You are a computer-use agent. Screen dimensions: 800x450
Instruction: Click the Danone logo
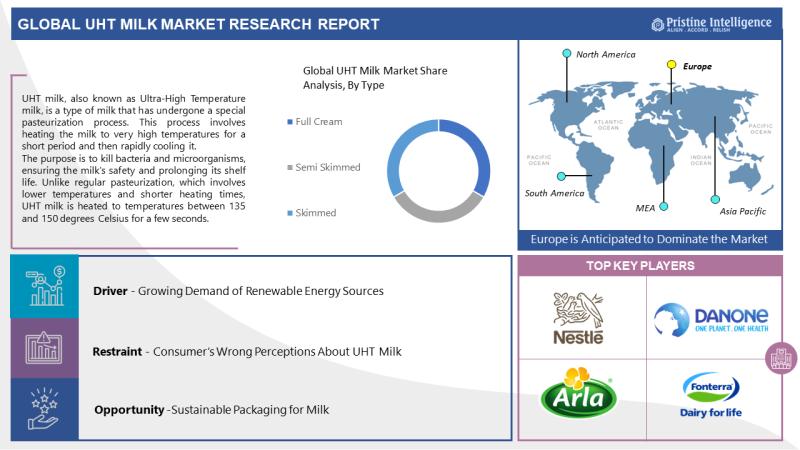[x=712, y=319]
